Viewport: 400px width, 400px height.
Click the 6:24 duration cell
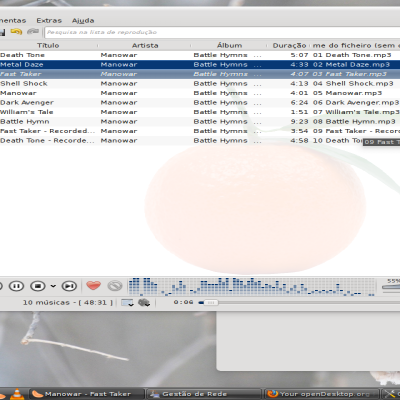[299, 103]
